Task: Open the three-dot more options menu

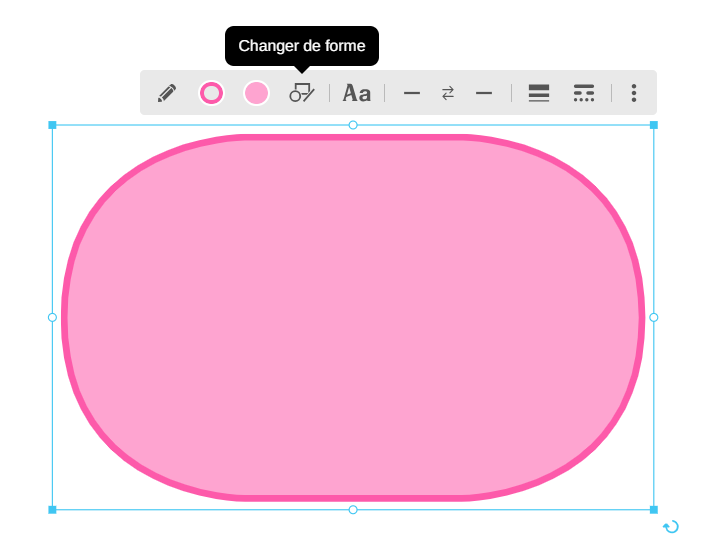Action: coord(634,93)
